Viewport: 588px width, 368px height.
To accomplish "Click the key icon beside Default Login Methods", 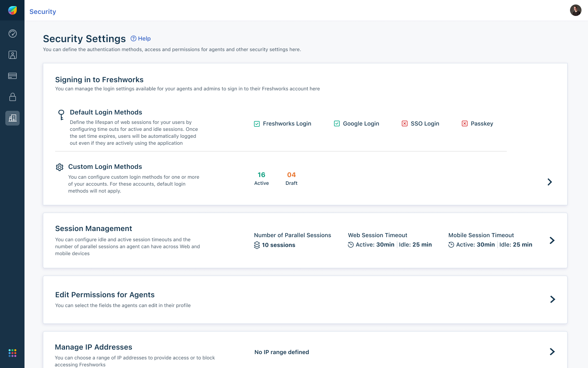I will [x=61, y=114].
